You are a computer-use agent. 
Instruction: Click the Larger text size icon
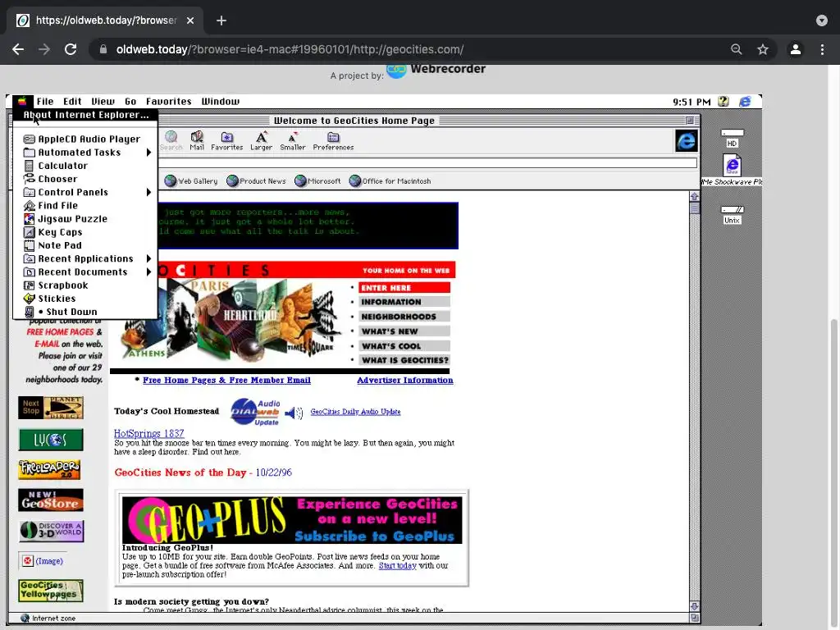pos(261,140)
